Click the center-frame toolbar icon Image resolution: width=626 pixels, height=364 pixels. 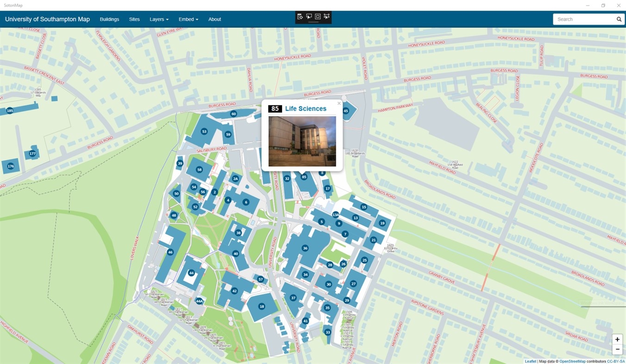[x=318, y=16]
